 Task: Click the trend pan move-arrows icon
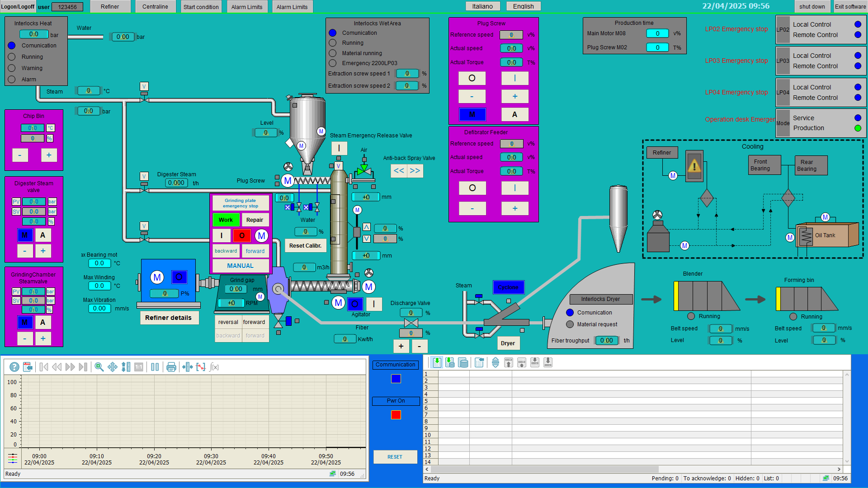point(113,367)
